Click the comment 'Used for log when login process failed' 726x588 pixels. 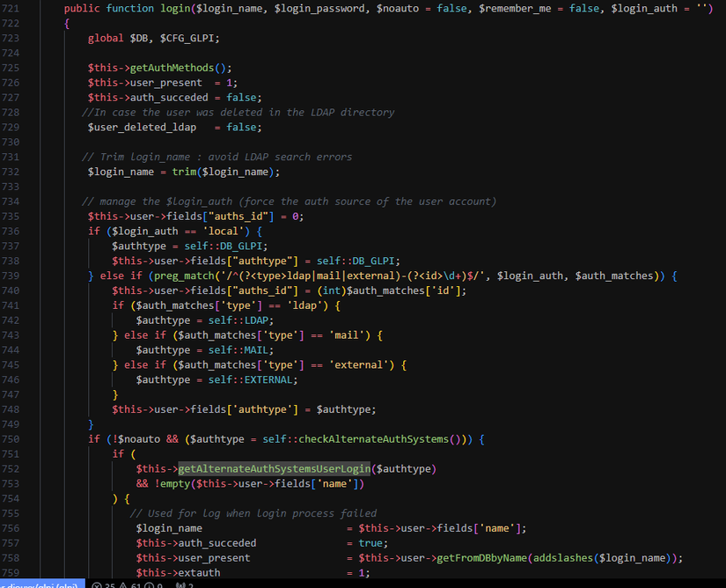coord(262,513)
